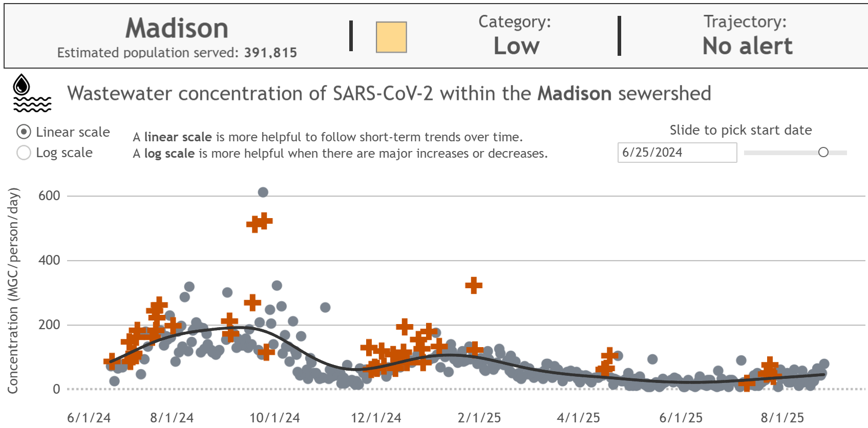The width and height of the screenshot is (868, 428).
Task: Click the bold linear scale explanation link
Action: coord(177,137)
